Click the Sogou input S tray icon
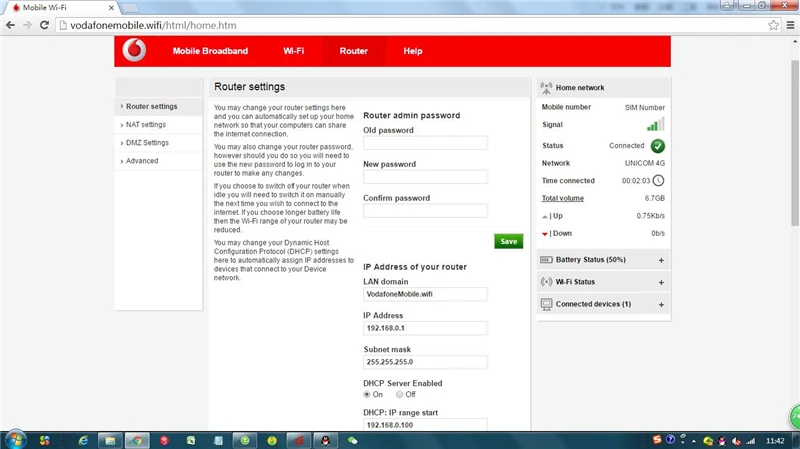This screenshot has width=800, height=449. pyautogui.click(x=657, y=440)
